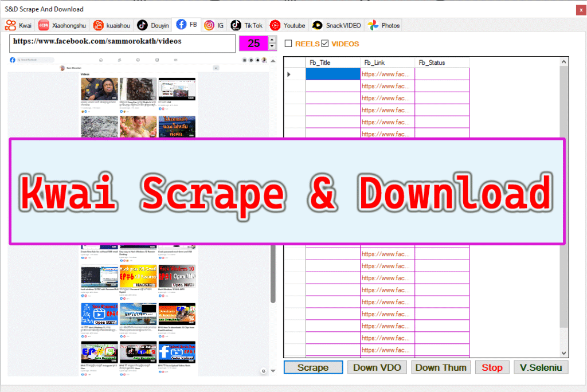Screen dimensions: 587x392
Task: Click the three-dots button on the profile bar
Action: (x=216, y=68)
